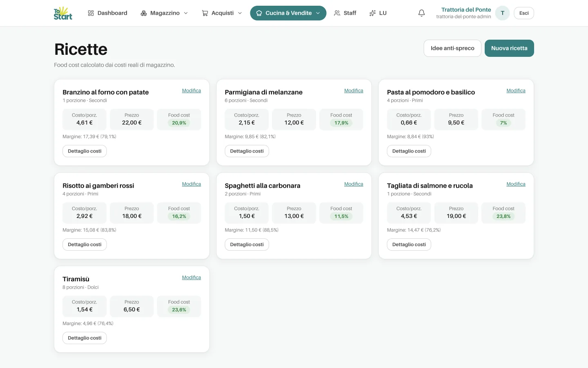Screen dimensions: 588x368
Task: Click the Staff people icon
Action: (x=337, y=13)
